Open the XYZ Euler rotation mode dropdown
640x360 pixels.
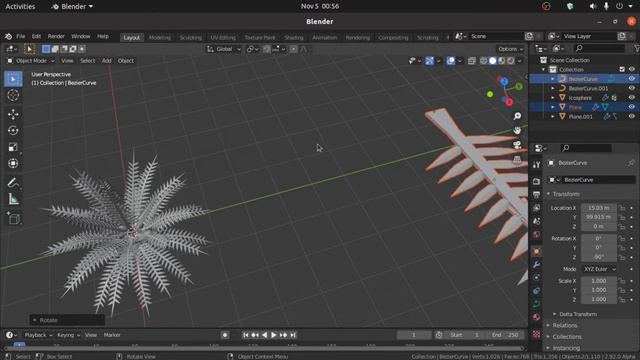[x=599, y=269]
